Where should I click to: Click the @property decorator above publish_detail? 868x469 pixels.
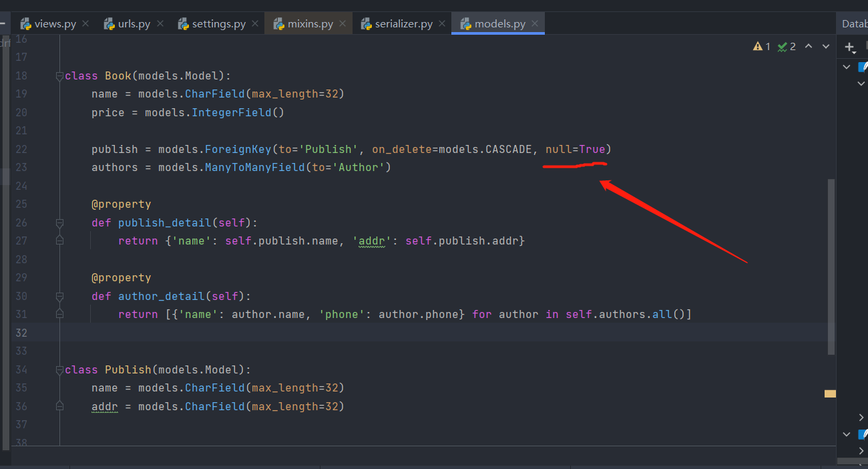[x=122, y=204]
